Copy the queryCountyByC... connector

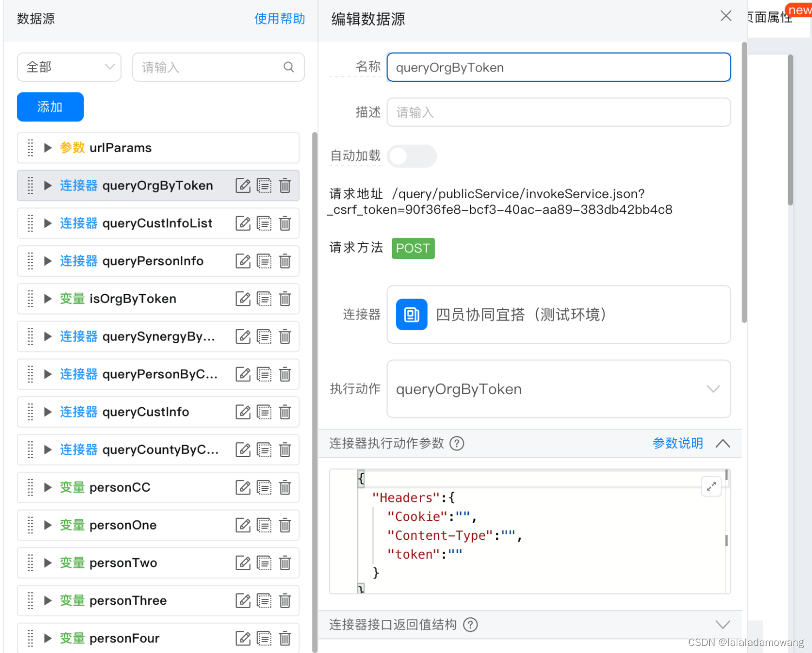pyautogui.click(x=264, y=450)
